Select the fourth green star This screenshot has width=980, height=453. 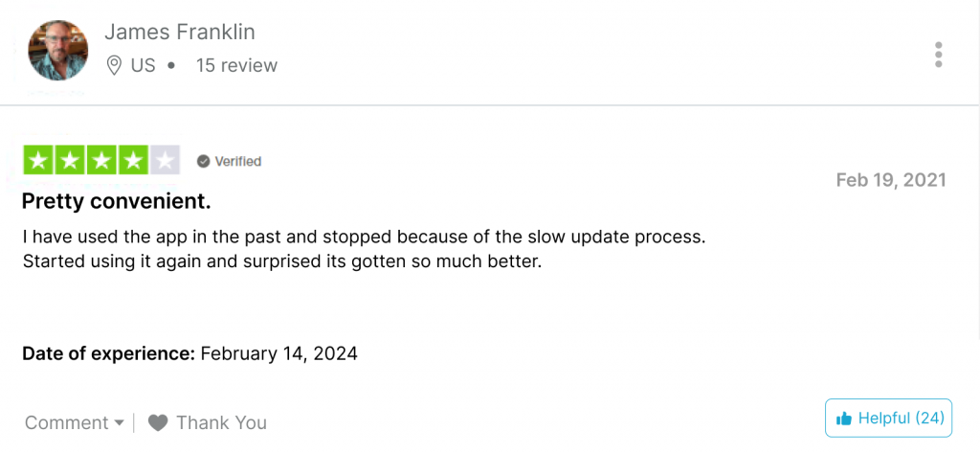tap(132, 160)
